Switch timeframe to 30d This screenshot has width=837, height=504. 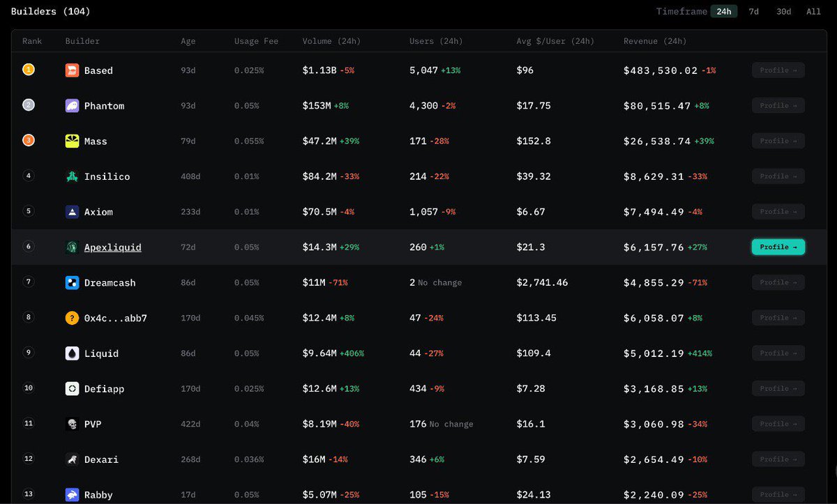[x=784, y=12]
